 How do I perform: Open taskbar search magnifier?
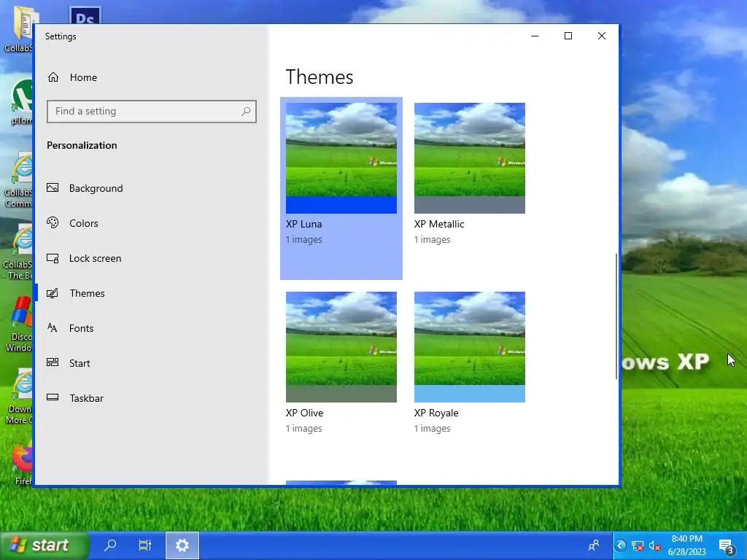click(x=110, y=545)
